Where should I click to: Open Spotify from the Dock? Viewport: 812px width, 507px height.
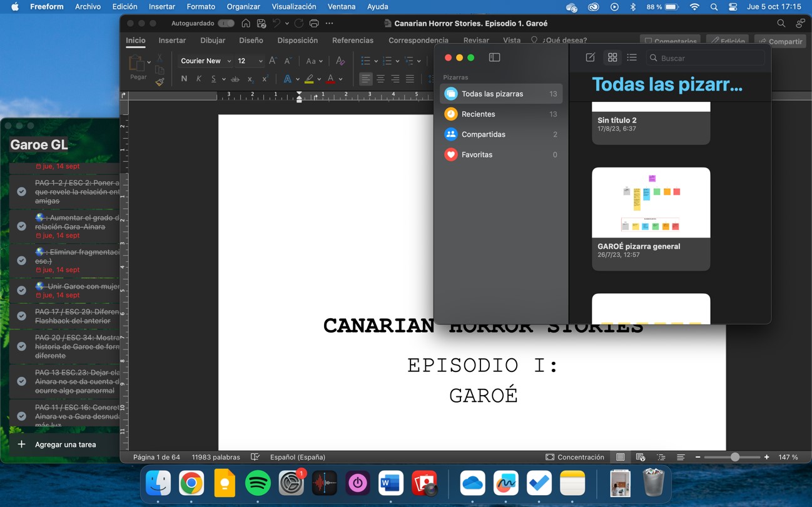(258, 483)
